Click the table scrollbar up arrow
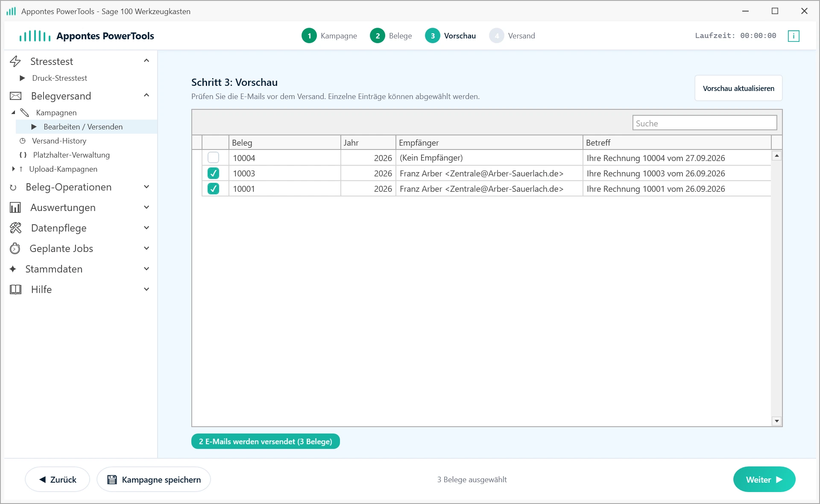Screen dimensions: 820x504 [x=776, y=156]
